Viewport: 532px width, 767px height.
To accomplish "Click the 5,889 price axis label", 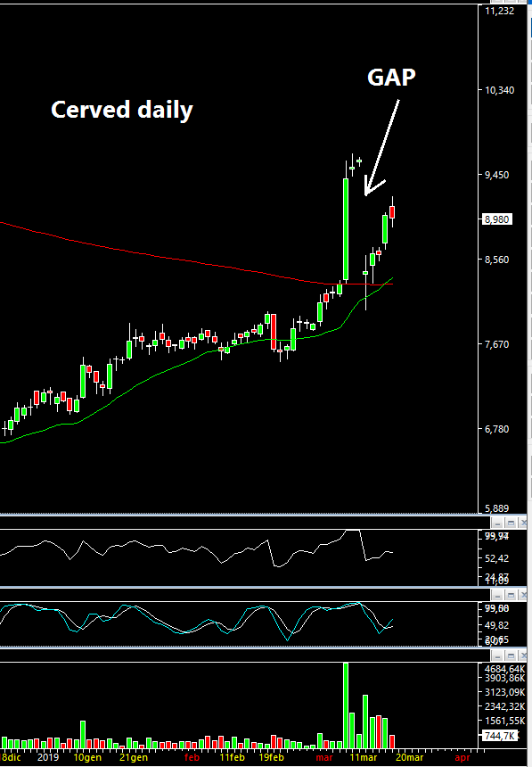I will [496, 508].
